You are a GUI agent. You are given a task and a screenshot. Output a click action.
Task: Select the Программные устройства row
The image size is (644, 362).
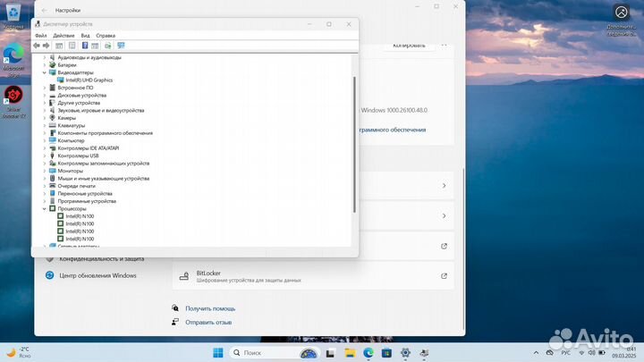(87, 201)
